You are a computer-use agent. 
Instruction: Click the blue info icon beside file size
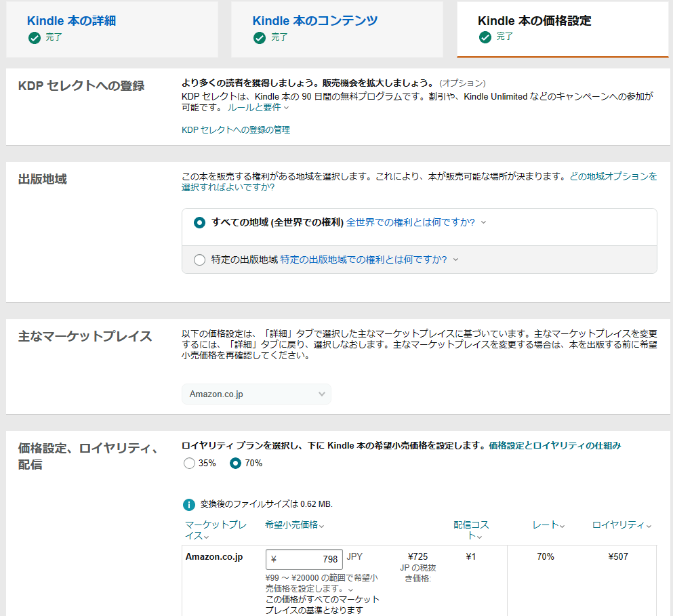point(189,505)
